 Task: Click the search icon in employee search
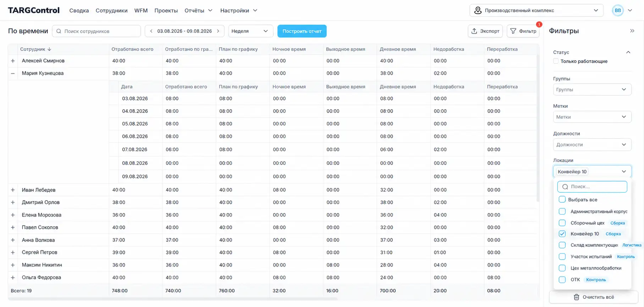click(x=59, y=31)
